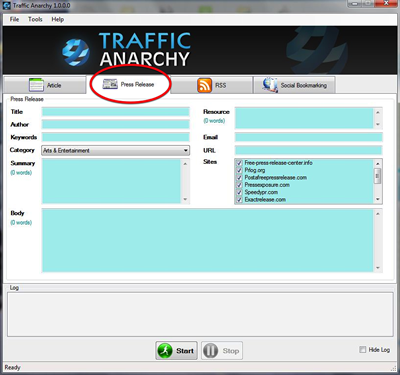The height and width of the screenshot is (375, 400).
Task: Click the orange RSS feed icon
Action: (204, 85)
